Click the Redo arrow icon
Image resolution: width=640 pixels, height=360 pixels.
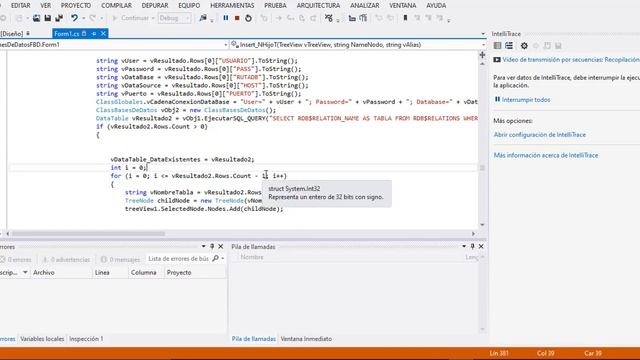tap(93, 18)
